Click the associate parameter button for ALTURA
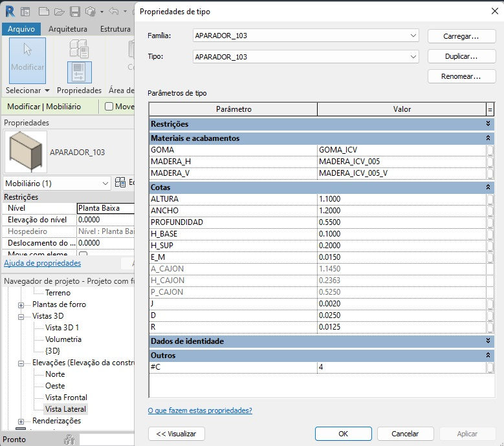 (x=490, y=199)
